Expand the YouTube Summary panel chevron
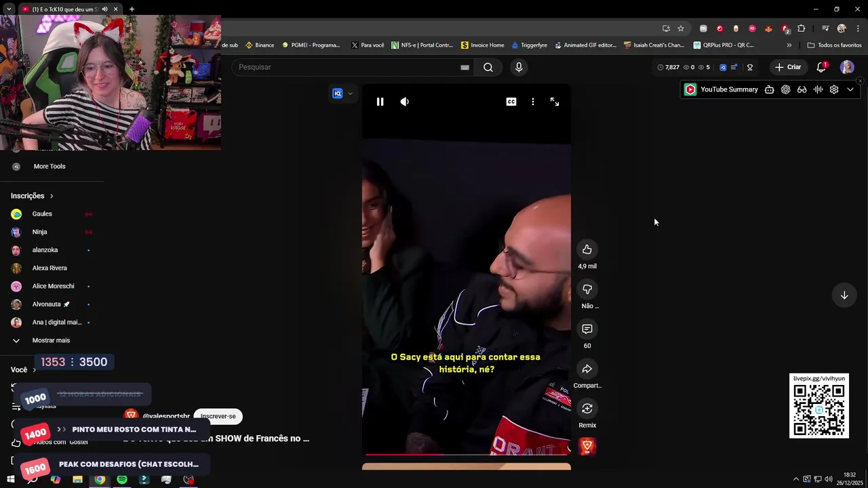This screenshot has height=488, width=868. pos(850,89)
